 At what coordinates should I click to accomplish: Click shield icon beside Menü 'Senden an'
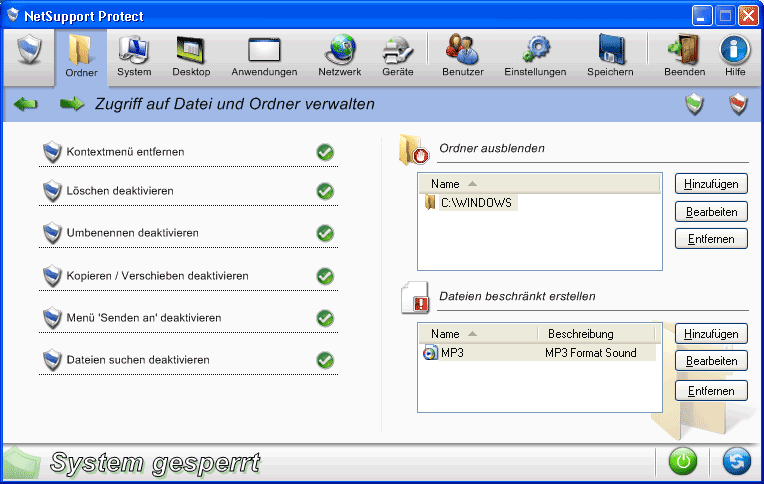point(52,318)
